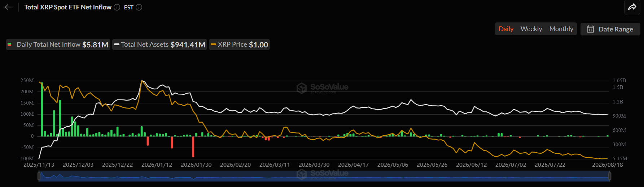Click the 5.15M right axis label
The width and height of the screenshot is (644, 187).
[x=620, y=158]
